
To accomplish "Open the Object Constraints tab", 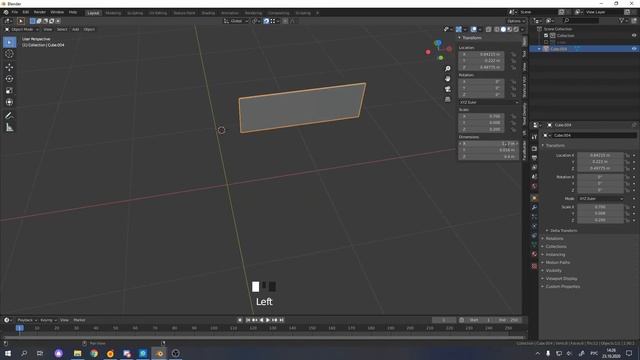I will click(x=534, y=236).
